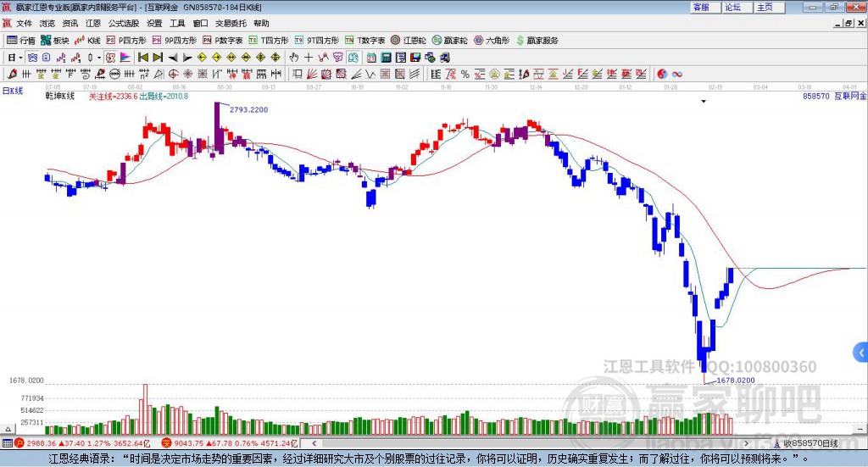Select the hand pan tool
Viewport: 868px width, 467px height.
click(294, 58)
